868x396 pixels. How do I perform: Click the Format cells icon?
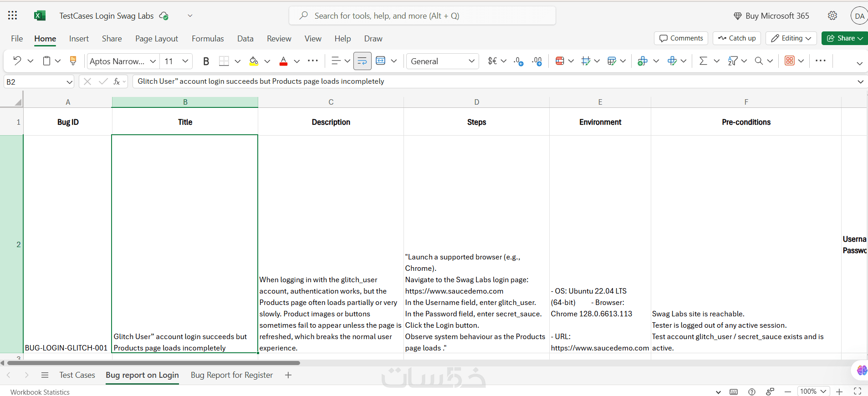click(x=672, y=61)
